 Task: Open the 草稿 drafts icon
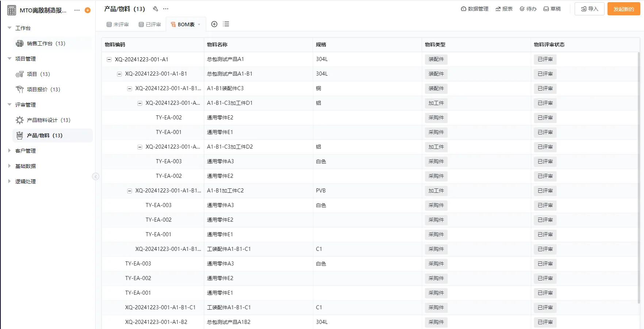[546, 8]
